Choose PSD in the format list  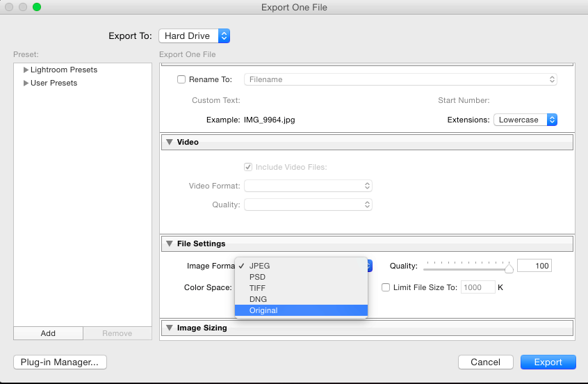tap(258, 277)
